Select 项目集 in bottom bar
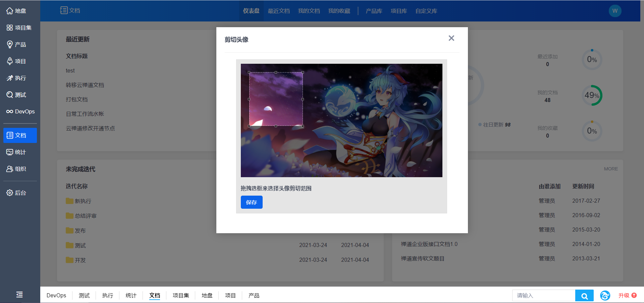This screenshot has height=303, width=644. (181, 295)
